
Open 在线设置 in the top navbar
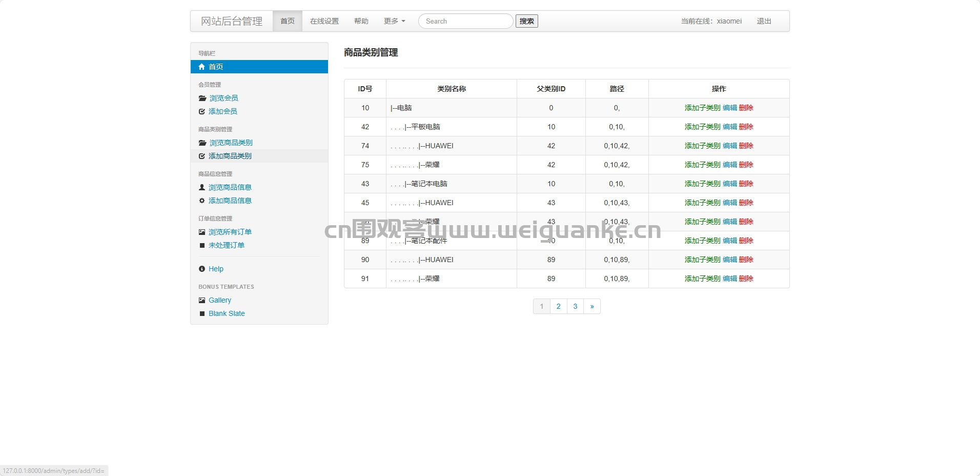coord(324,21)
